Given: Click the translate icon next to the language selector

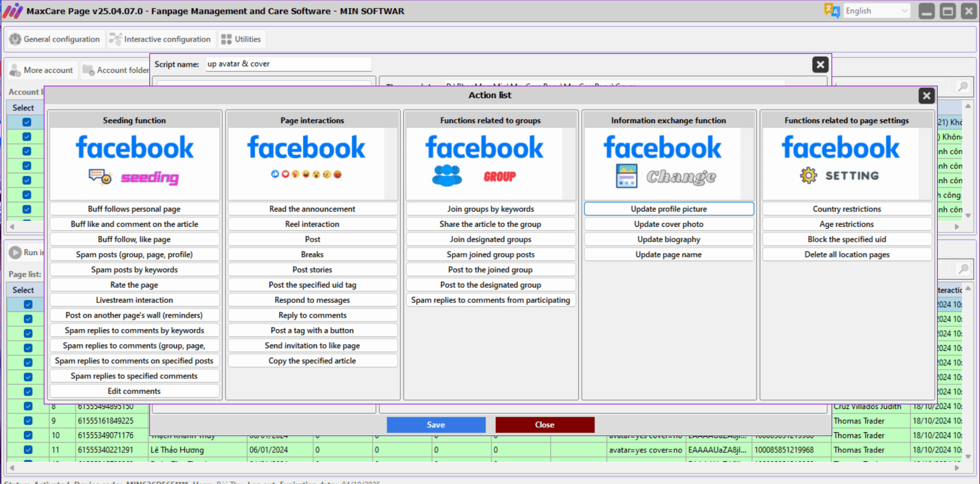Looking at the screenshot, I should pyautogui.click(x=831, y=10).
